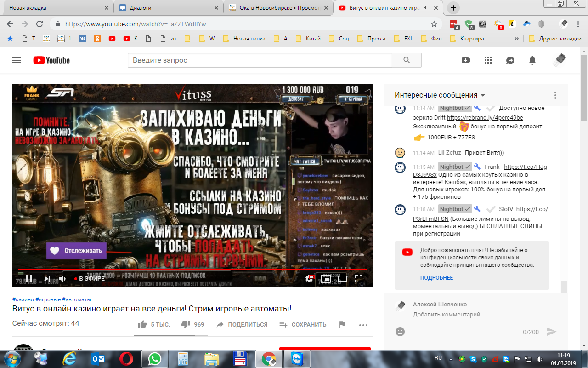The image size is (588, 368).
Task: Expand the Интересные сообщения chat dropdown
Action: click(483, 95)
